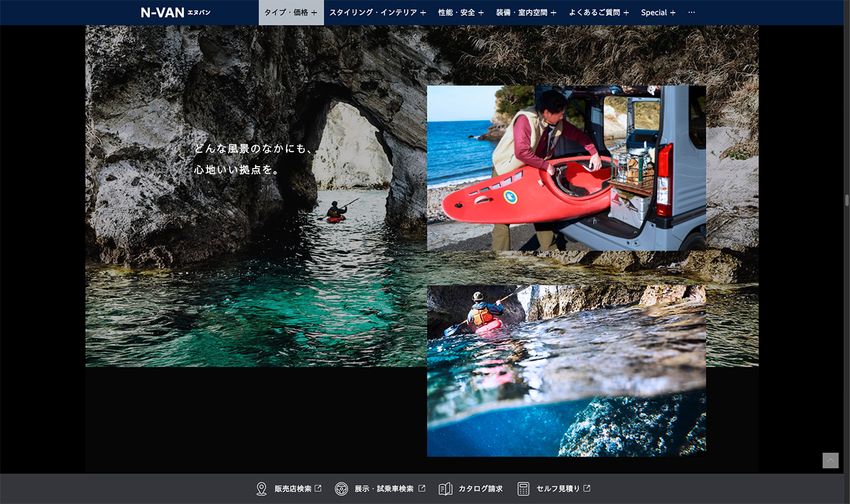The height and width of the screenshot is (504, 850).
Task: Open the スタイリング・インテリア menu
Action: (377, 13)
